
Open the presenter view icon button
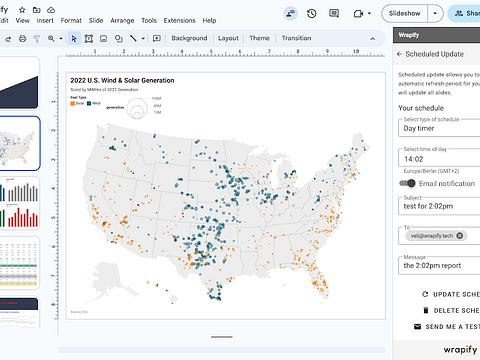point(290,13)
